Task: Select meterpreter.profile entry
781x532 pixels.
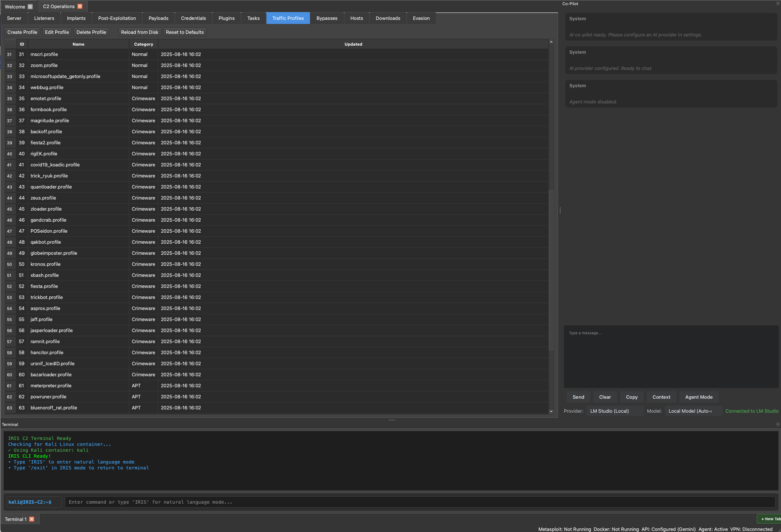Action: click(x=277, y=385)
